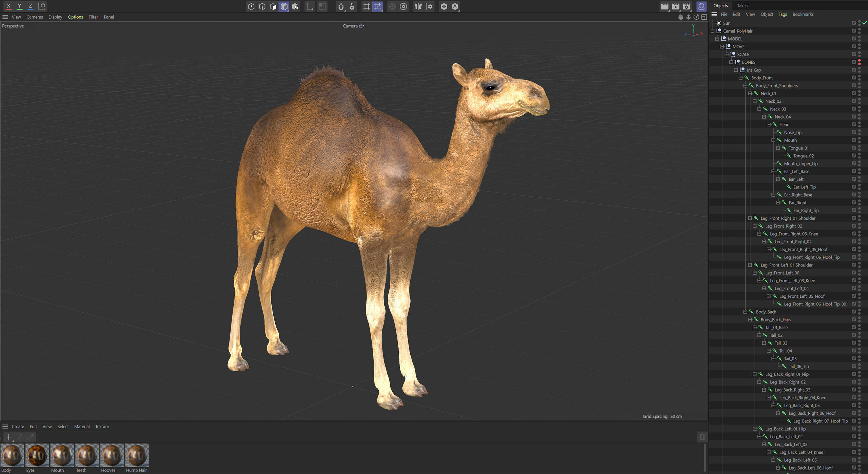Select Edges mode in top toolbar
Image resolution: width=868 pixels, height=474 pixels.
click(x=262, y=6)
